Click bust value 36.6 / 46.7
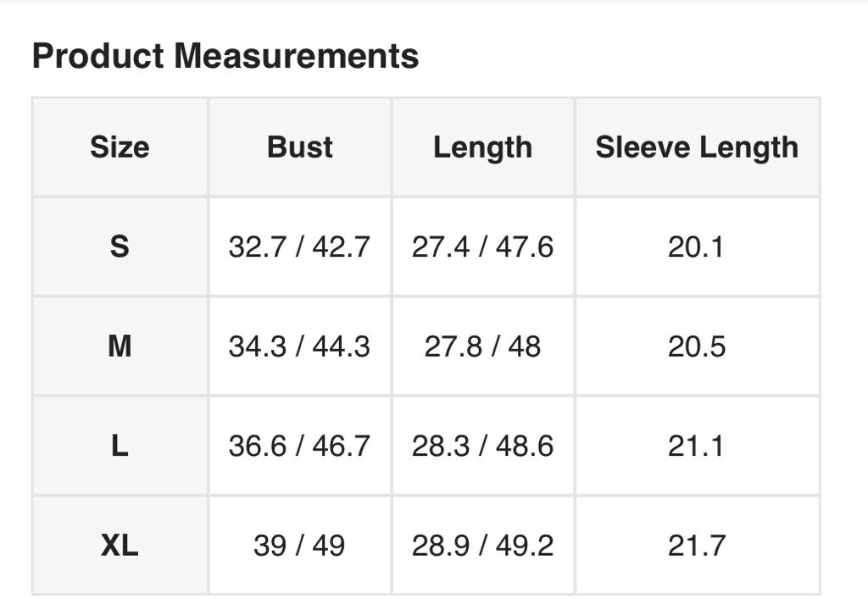Image resolution: width=868 pixels, height=599 pixels. point(299,446)
